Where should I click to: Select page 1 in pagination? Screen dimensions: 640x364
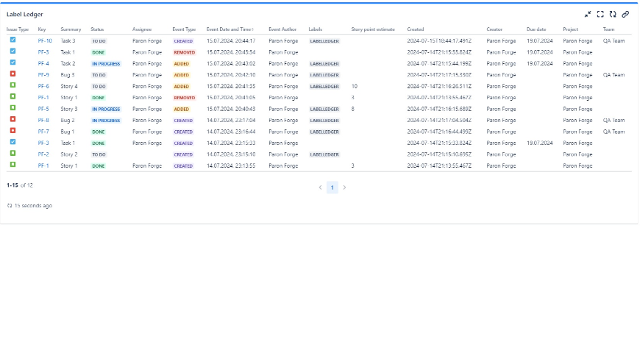[x=332, y=188]
